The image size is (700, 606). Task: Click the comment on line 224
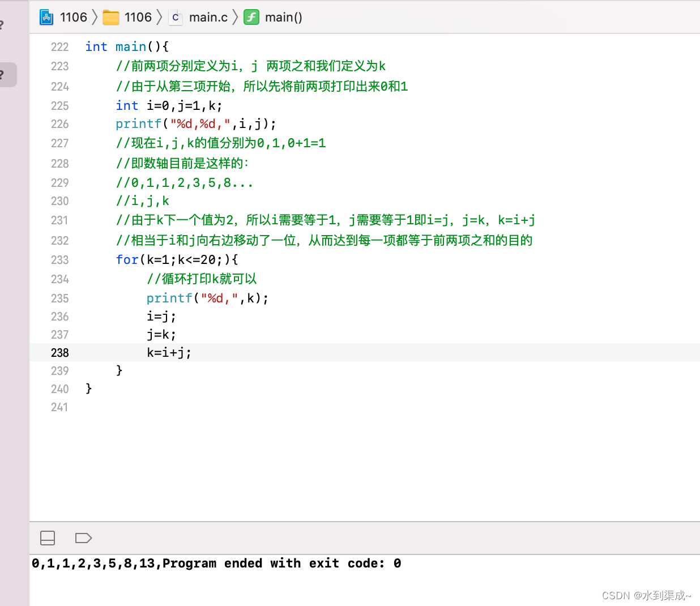[262, 87]
